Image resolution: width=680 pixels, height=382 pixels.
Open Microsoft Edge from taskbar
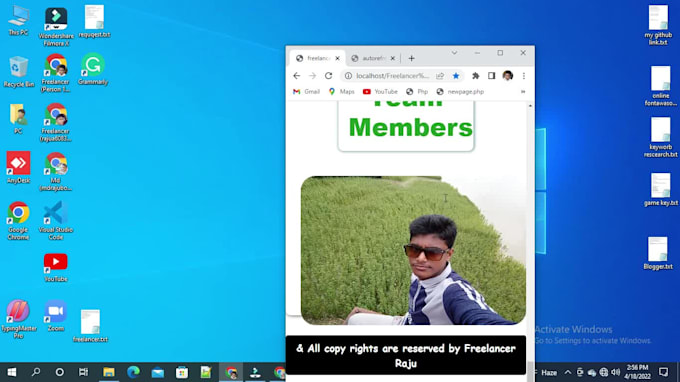pos(133,372)
